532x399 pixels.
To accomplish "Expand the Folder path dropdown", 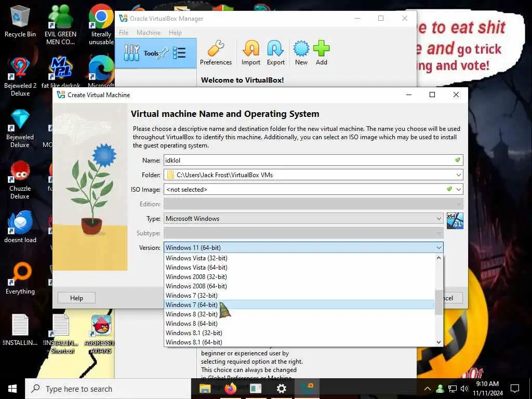I will [458, 175].
